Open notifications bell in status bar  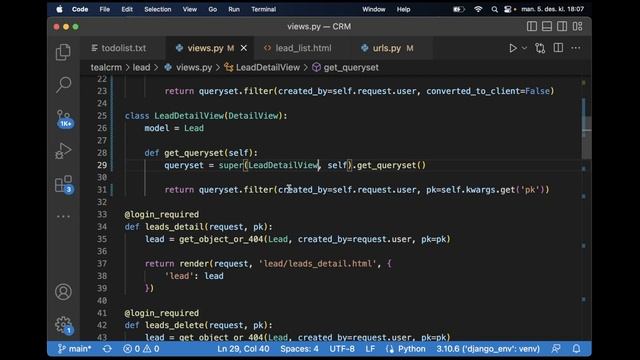[x=576, y=349]
